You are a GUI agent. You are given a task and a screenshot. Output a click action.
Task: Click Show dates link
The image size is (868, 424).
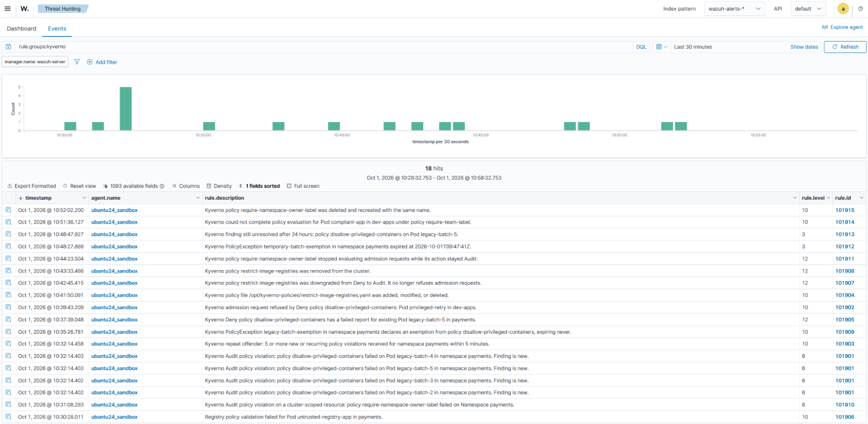pos(804,47)
